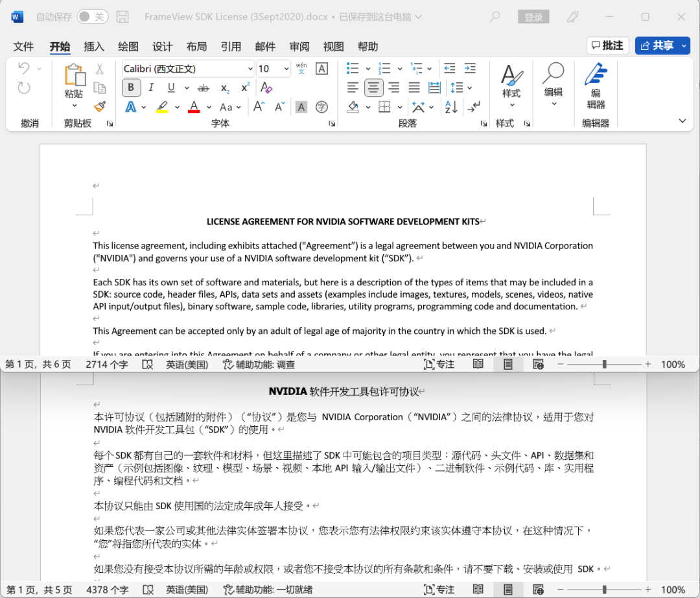The height and width of the screenshot is (598, 700).
Task: Click the Sort A-Z icon
Action: [x=451, y=107]
